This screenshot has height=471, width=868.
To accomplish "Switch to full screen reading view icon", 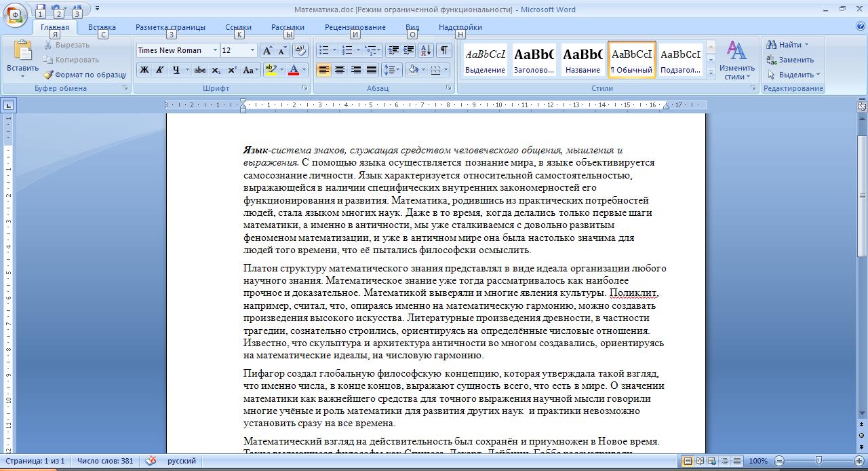I will 701,461.
